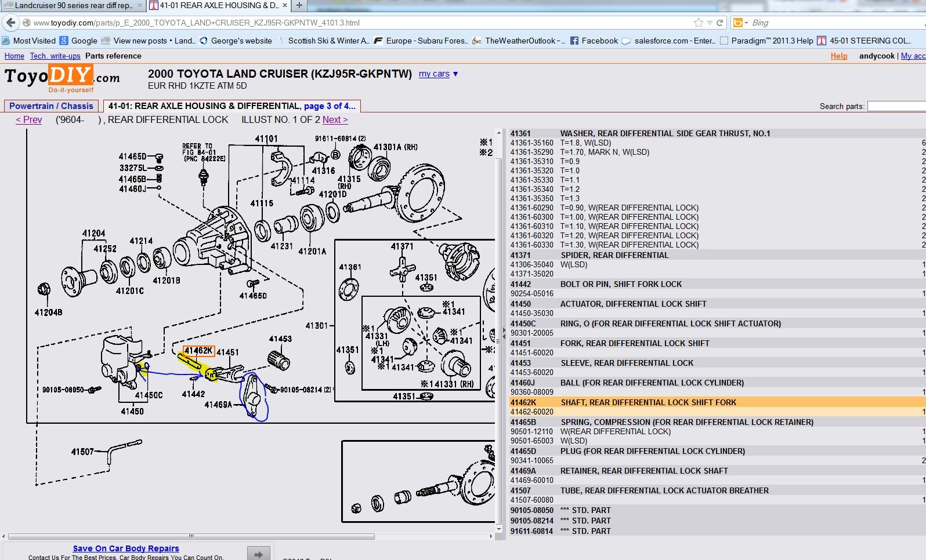Close the 41-01 REAR AXLE HOUSING tab
926x560 pixels.
pos(284,5)
